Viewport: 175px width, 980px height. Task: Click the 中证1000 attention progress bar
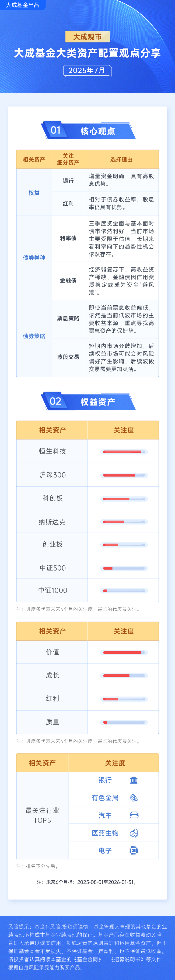tap(124, 591)
